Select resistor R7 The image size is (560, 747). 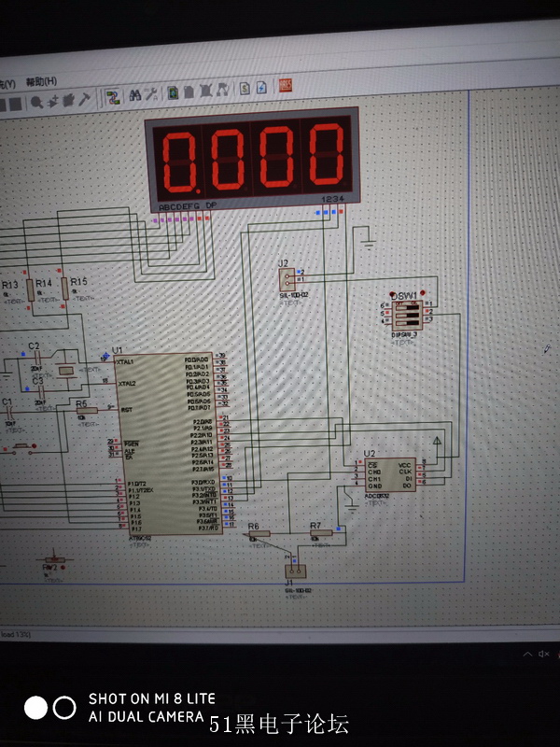(321, 533)
